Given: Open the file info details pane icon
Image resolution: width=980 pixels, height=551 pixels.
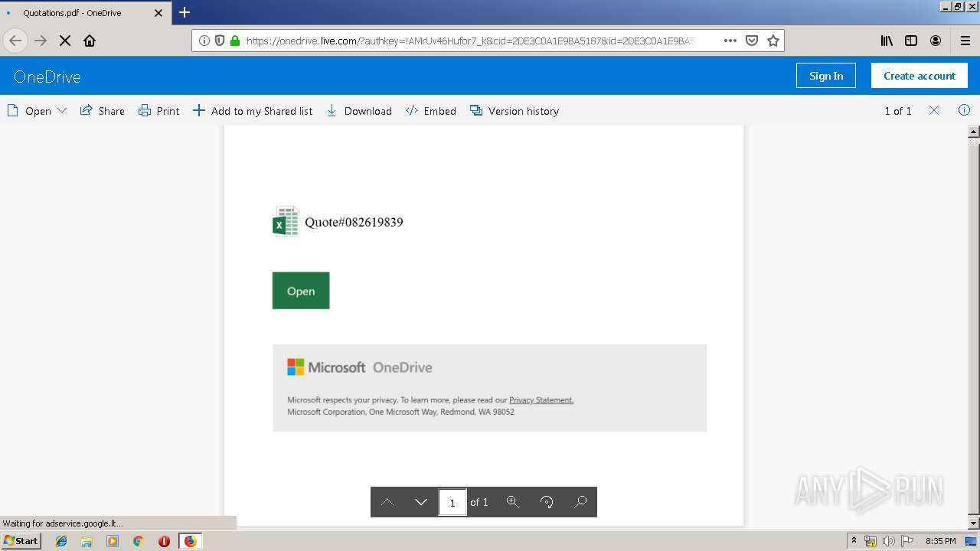Looking at the screenshot, I should click(x=964, y=110).
